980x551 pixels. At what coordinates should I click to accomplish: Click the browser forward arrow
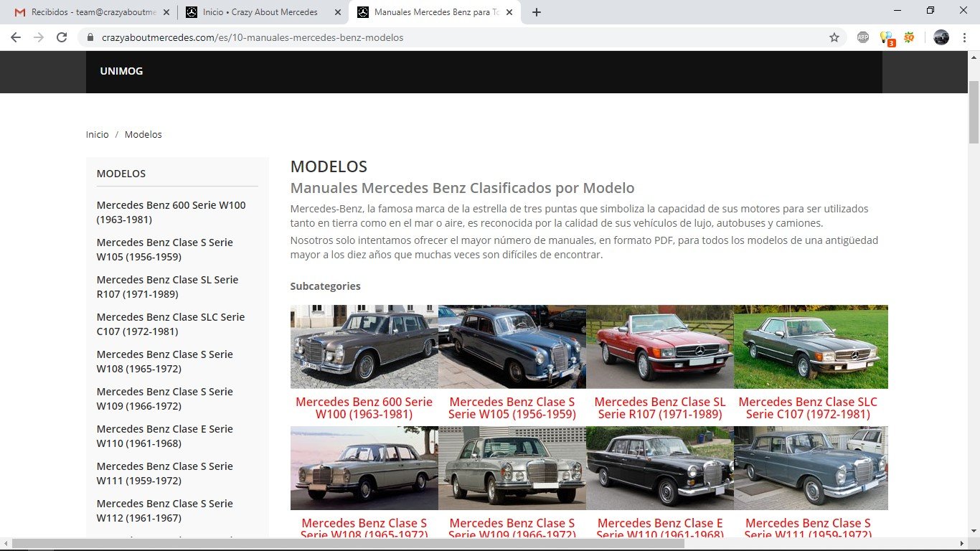pyautogui.click(x=39, y=37)
